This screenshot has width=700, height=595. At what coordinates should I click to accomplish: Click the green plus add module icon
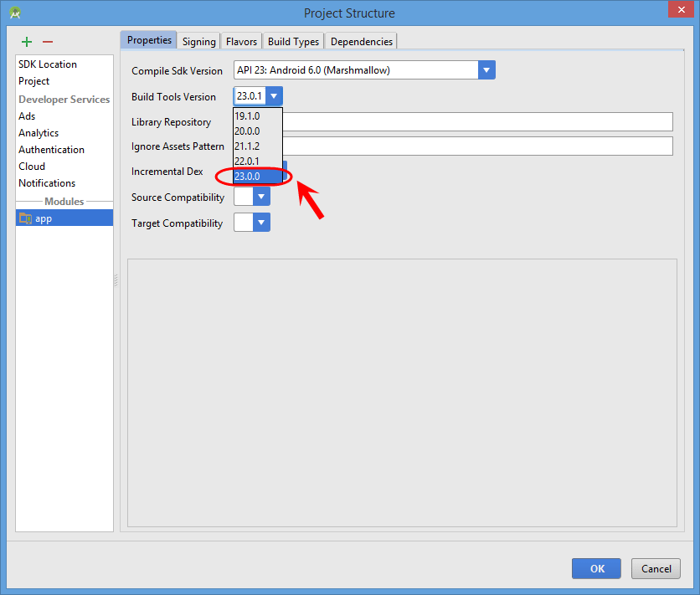coord(27,42)
